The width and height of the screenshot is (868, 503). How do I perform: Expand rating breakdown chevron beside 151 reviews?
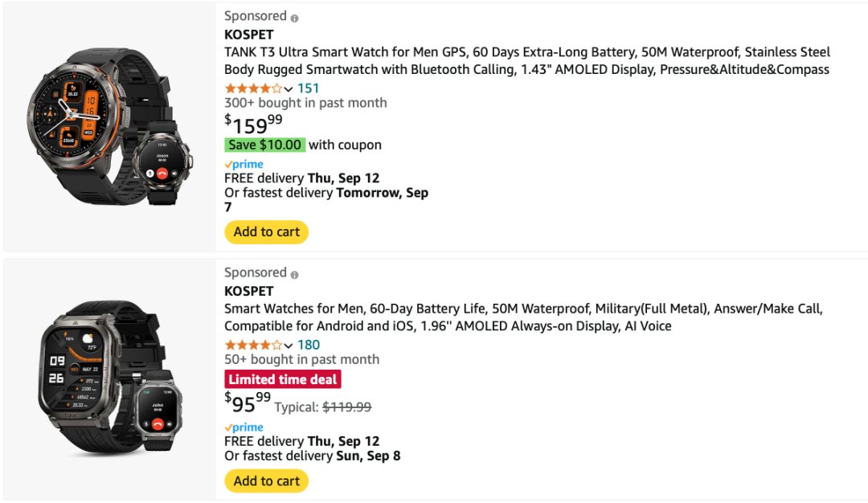(289, 89)
